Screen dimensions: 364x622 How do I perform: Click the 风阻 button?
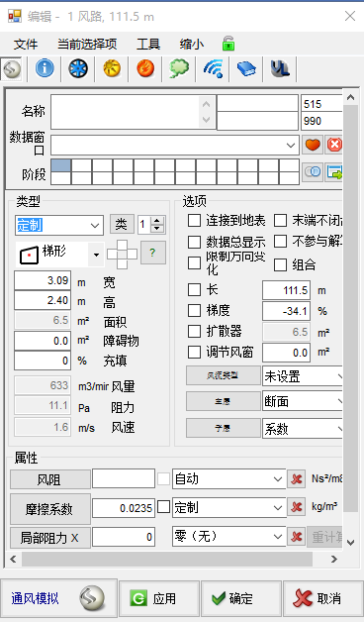coord(49,479)
